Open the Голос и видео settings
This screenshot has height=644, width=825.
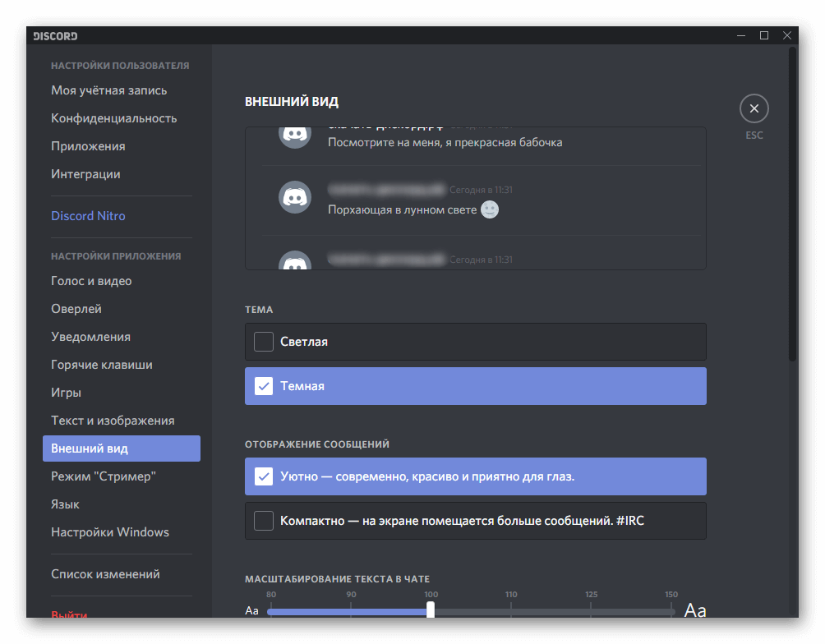pyautogui.click(x=93, y=280)
